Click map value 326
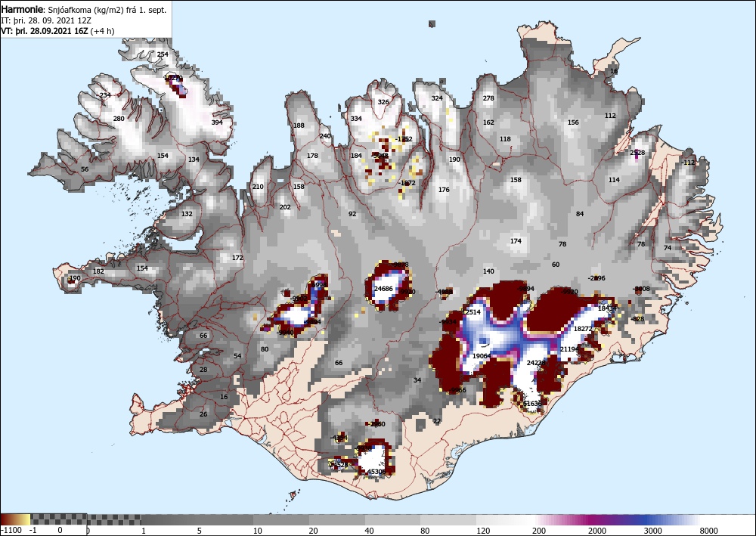The width and height of the screenshot is (756, 536). coord(383,102)
